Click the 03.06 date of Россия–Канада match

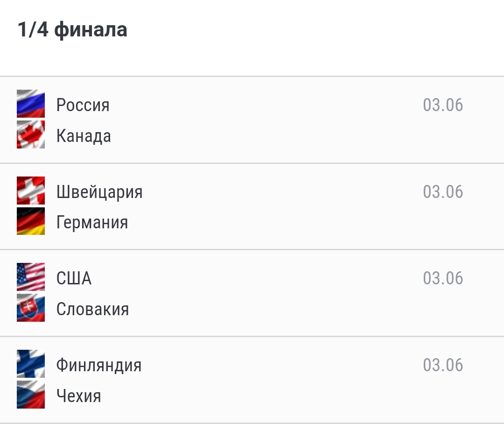coord(443,105)
